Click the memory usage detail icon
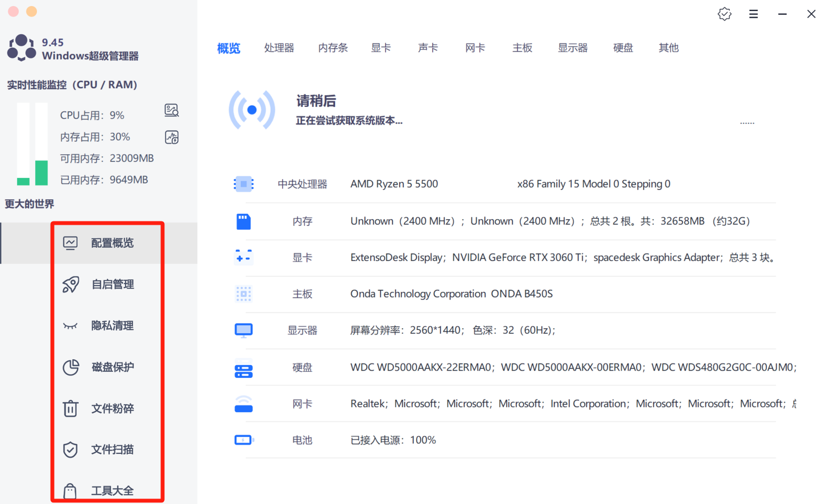This screenshot has height=504, width=824. click(171, 137)
